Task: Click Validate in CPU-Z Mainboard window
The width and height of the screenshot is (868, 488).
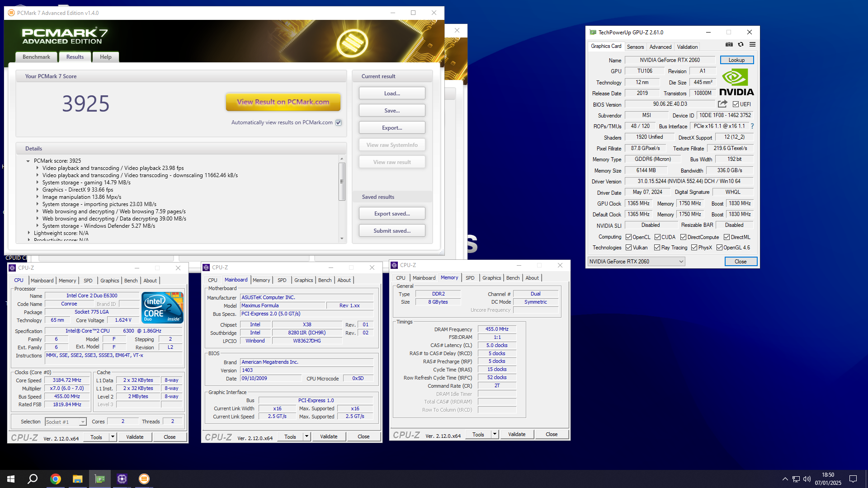Action: (x=329, y=436)
